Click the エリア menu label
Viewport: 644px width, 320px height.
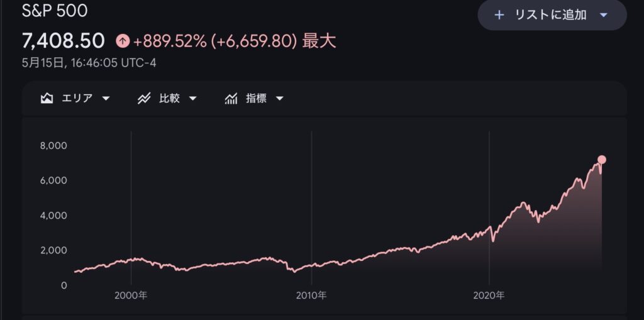pos(77,99)
